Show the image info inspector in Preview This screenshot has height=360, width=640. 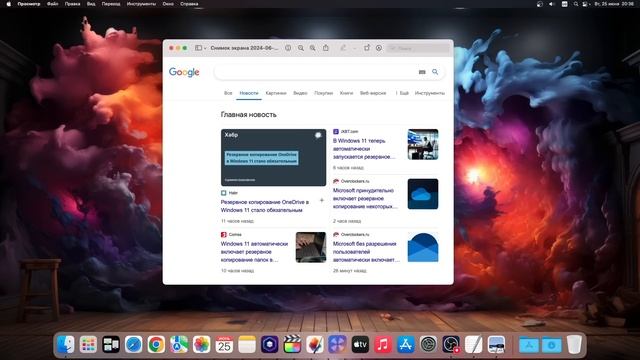(x=288, y=48)
